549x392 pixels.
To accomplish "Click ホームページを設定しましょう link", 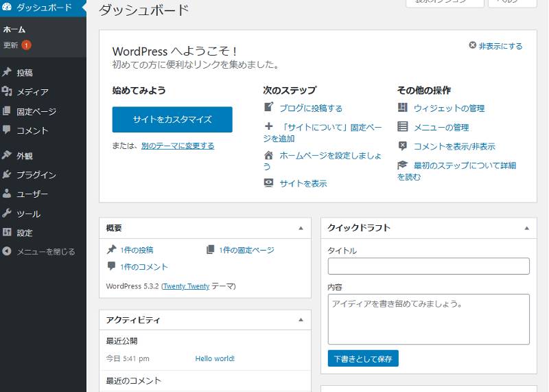I will tap(322, 161).
